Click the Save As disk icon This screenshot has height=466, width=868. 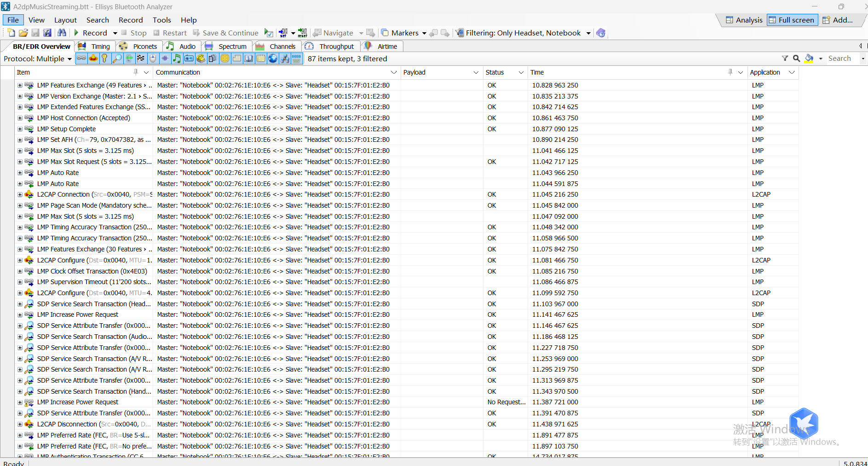pos(47,33)
